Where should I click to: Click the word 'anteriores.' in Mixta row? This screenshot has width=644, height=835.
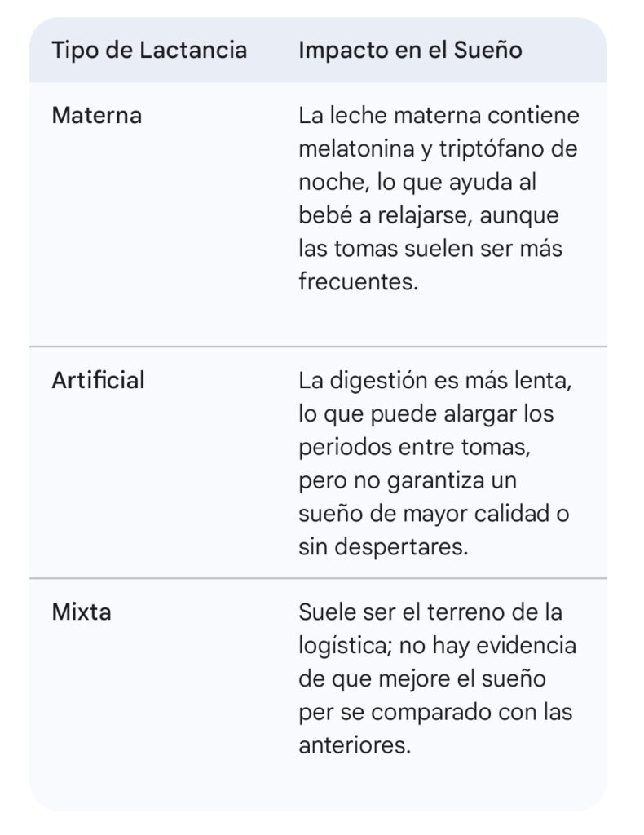point(353,745)
